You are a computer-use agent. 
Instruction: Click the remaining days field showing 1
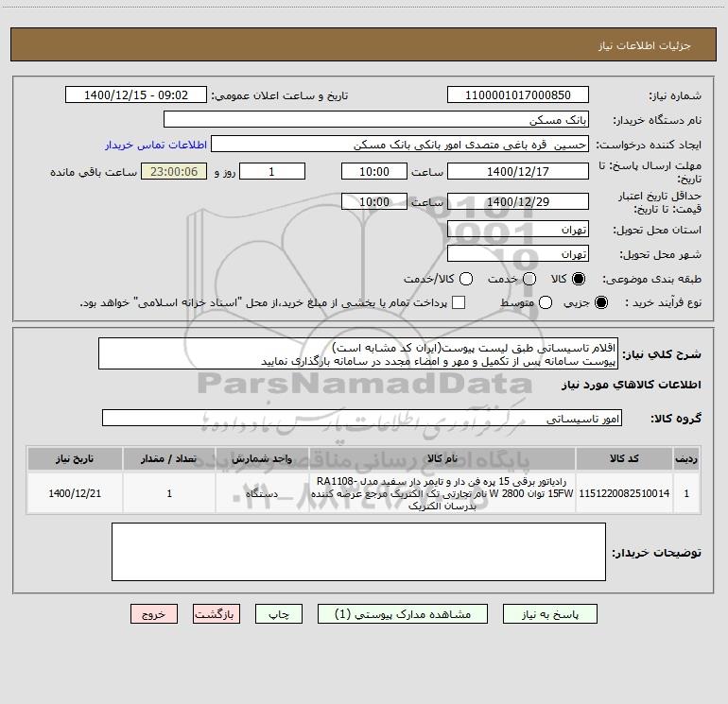click(272, 171)
